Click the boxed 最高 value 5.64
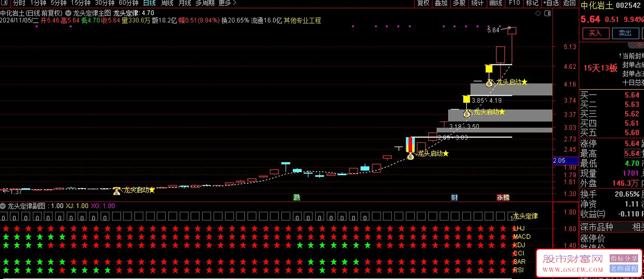This screenshot has height=279, width=644. point(632,154)
